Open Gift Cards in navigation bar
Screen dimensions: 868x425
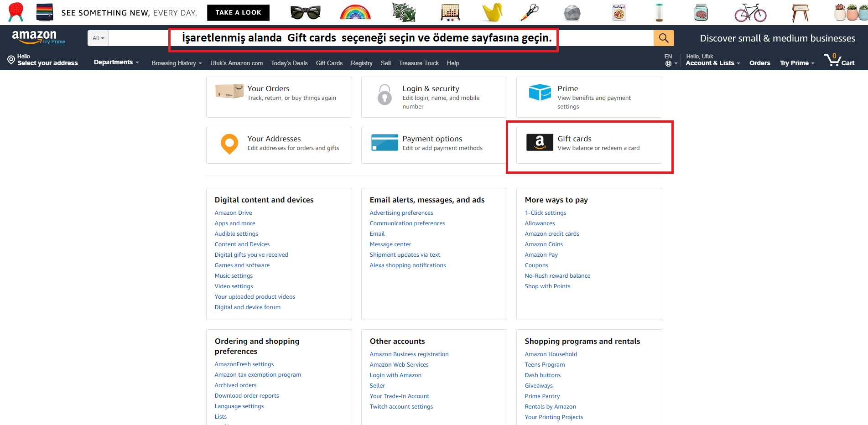[x=329, y=63]
